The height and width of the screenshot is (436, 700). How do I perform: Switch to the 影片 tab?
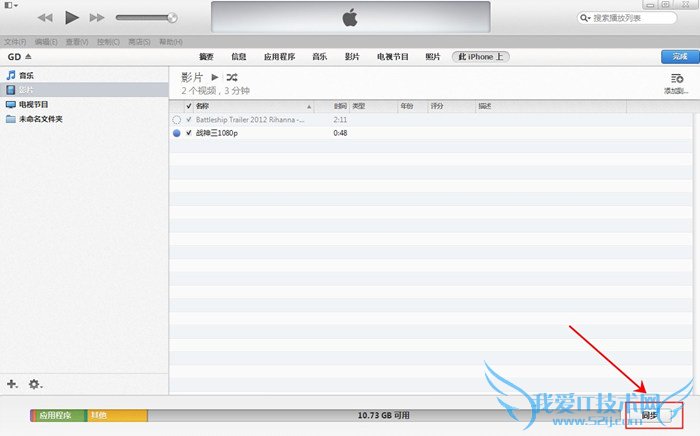pos(352,57)
